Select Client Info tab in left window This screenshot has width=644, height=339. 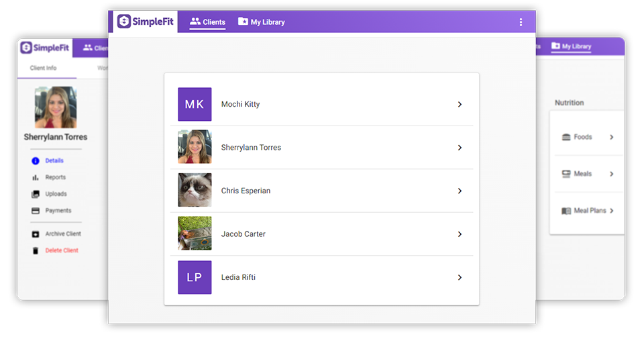[x=43, y=68]
